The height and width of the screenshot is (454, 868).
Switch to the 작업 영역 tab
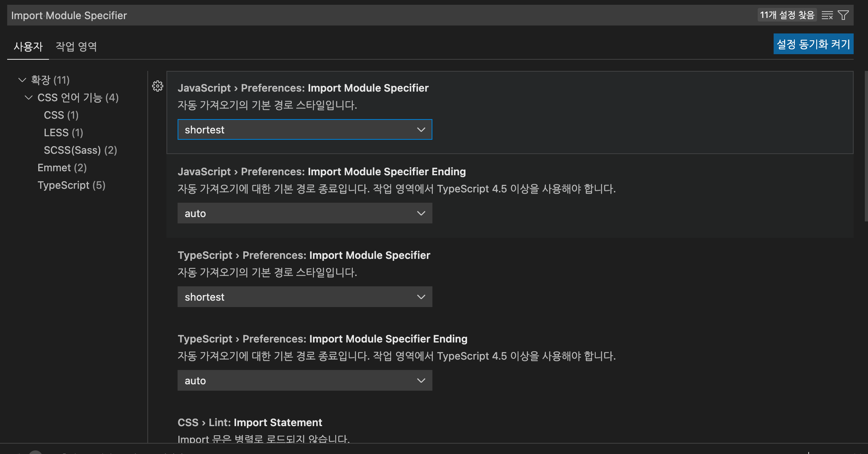[x=76, y=47]
